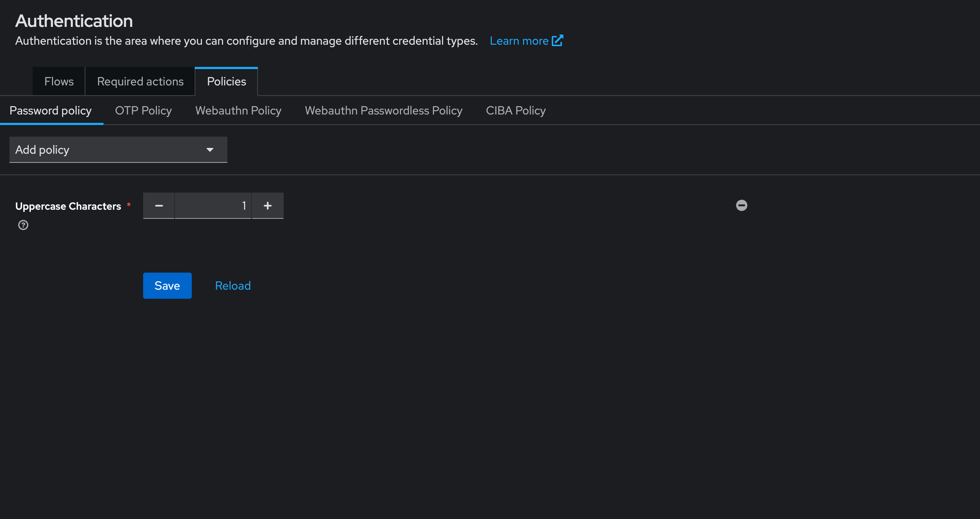This screenshot has height=519, width=980.
Task: Remove the Uppercase Characters policy
Action: click(741, 206)
